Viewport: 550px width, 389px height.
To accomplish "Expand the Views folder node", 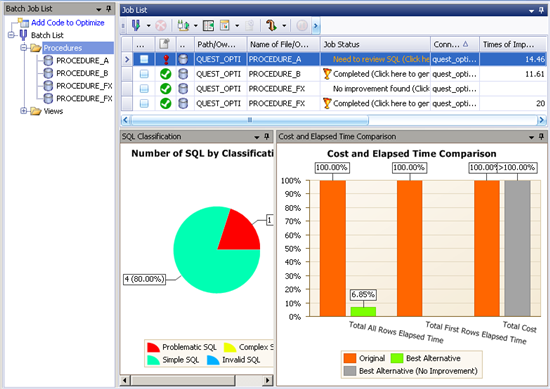I will (x=24, y=111).
